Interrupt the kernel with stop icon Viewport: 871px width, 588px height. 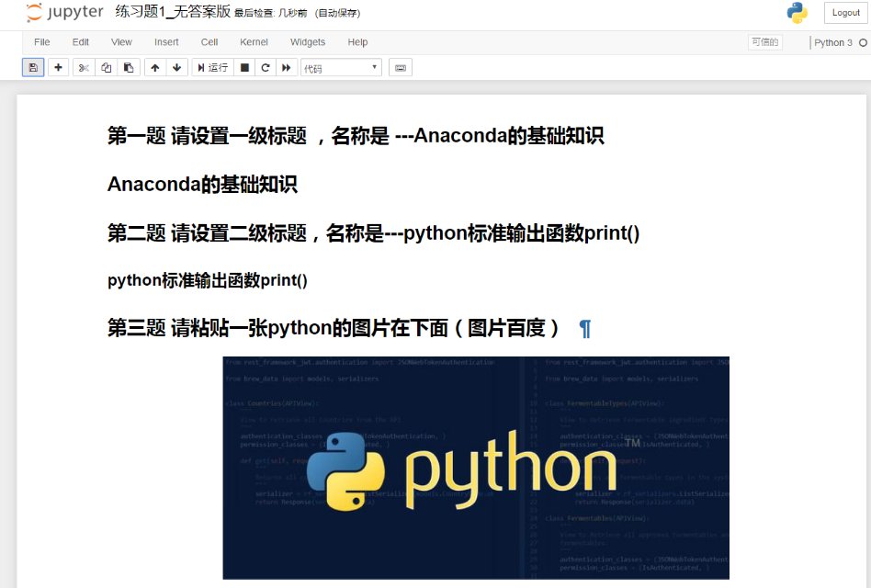(244, 68)
